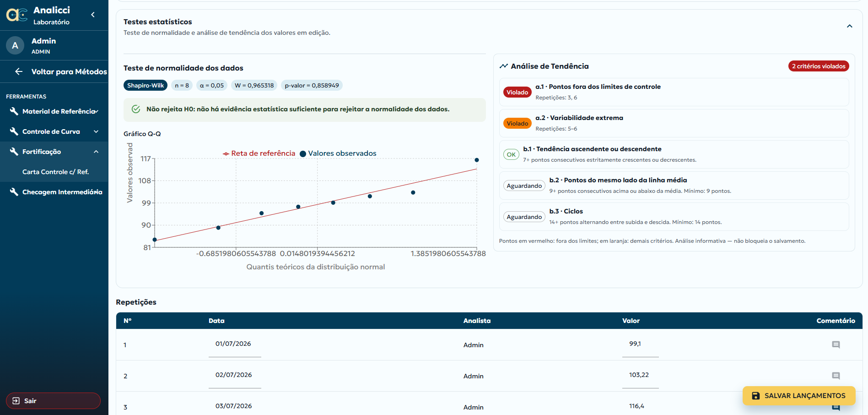
Task: Click the wrench icon for Checagem Intermediária
Action: 14,192
